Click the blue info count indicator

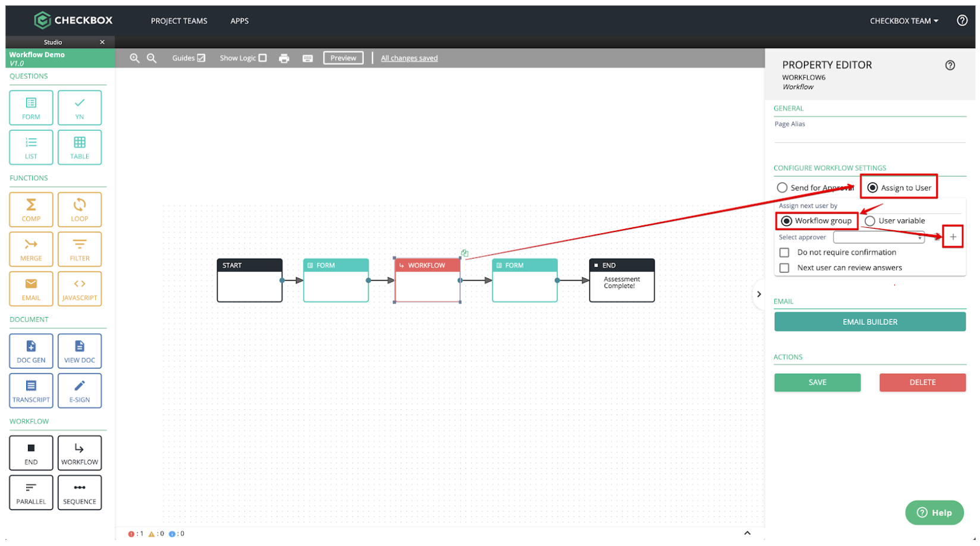176,534
